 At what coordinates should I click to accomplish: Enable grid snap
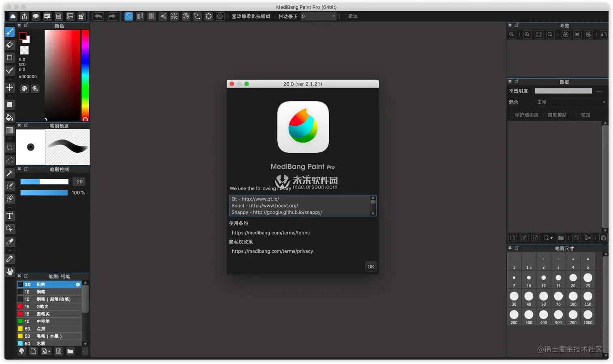pos(151,16)
